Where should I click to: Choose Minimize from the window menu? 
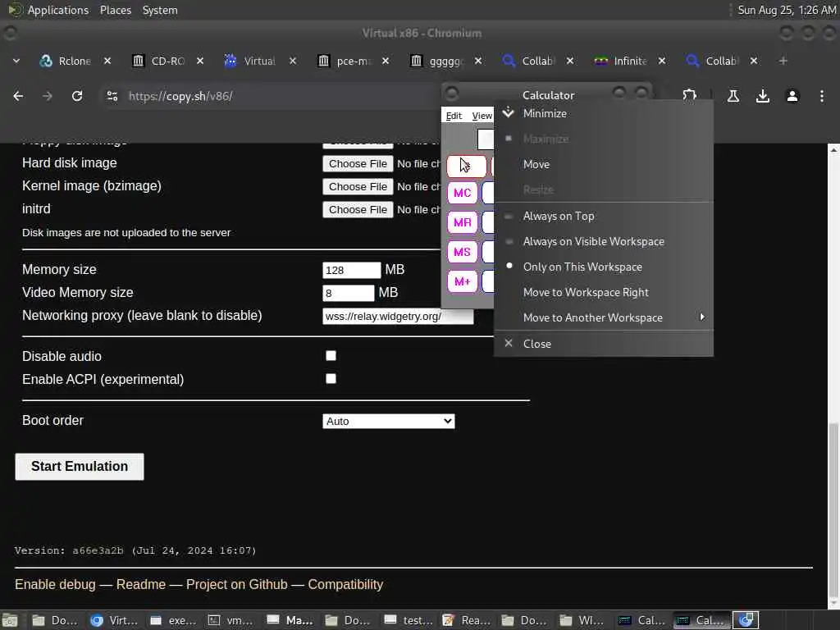[603, 113]
